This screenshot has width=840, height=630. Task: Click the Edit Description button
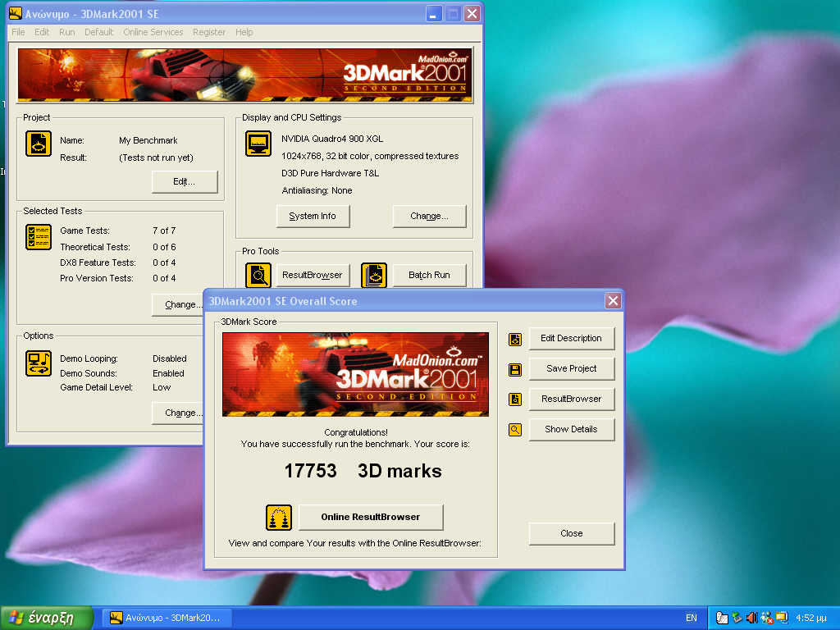[x=571, y=339]
